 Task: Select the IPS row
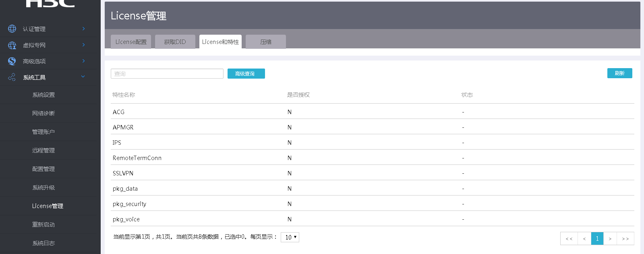pyautogui.click(x=373, y=142)
